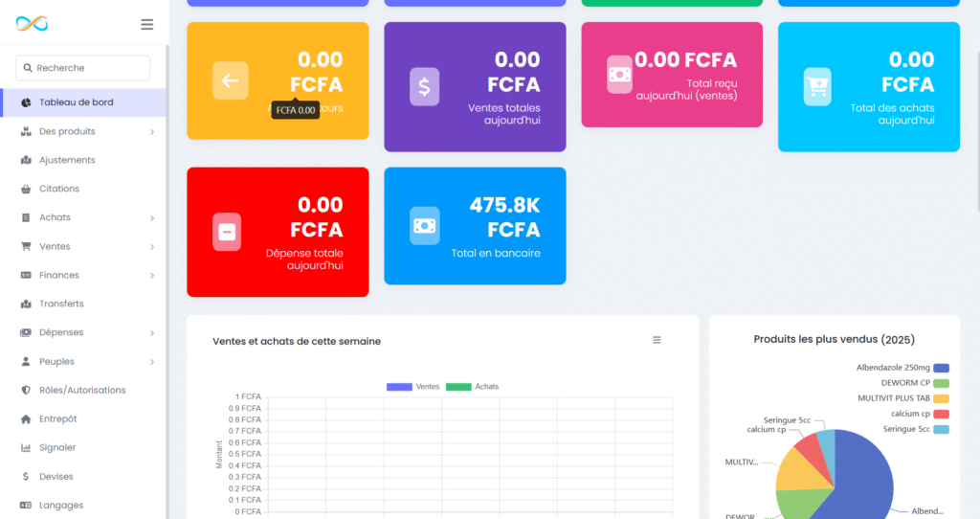
Task: Toggle Seringue 5cc legend swatch
Action: pyautogui.click(x=942, y=430)
